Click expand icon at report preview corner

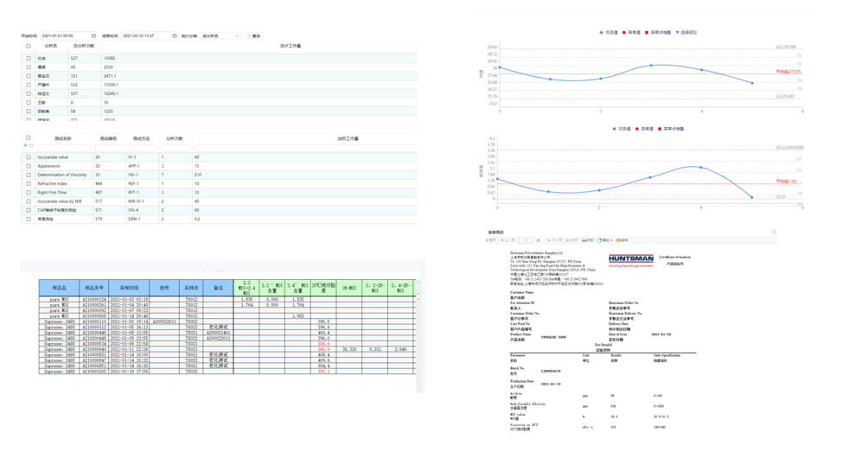[774, 232]
